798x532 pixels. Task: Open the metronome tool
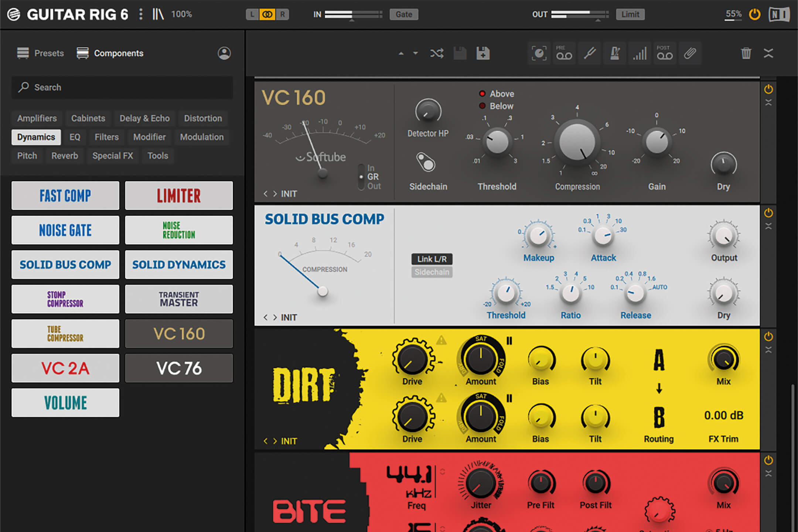click(615, 54)
